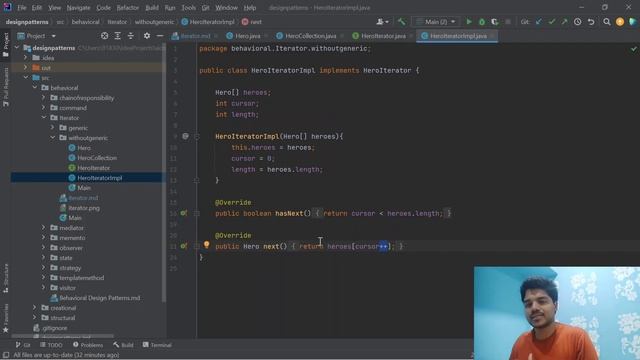
Task: Collapse the behavioral folder
Action: [34, 88]
